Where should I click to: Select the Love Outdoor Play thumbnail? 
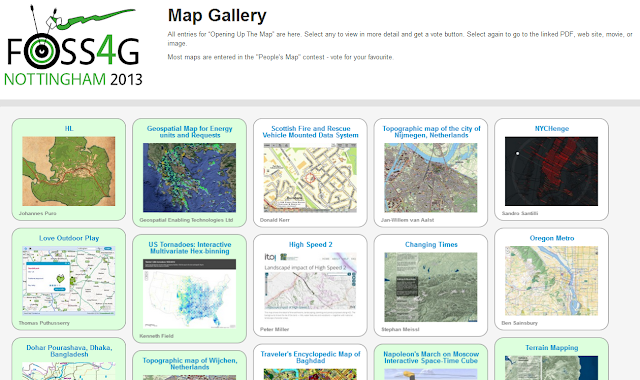[x=69, y=280]
